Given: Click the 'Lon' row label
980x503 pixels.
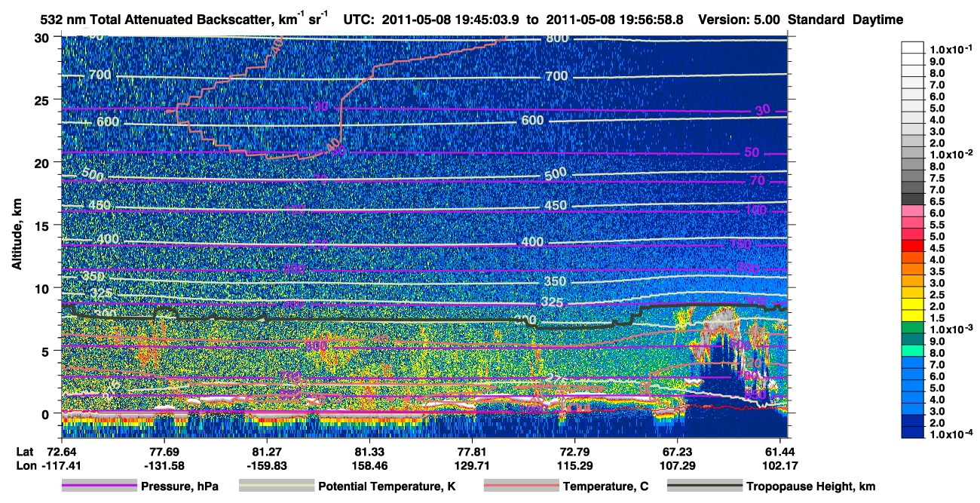Looking at the screenshot, I should tap(26, 465).
